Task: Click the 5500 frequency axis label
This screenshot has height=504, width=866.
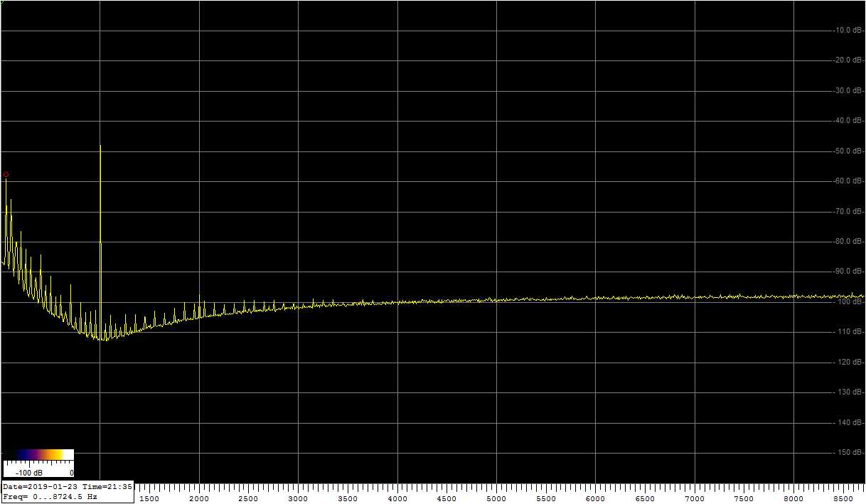Action: pos(545,499)
